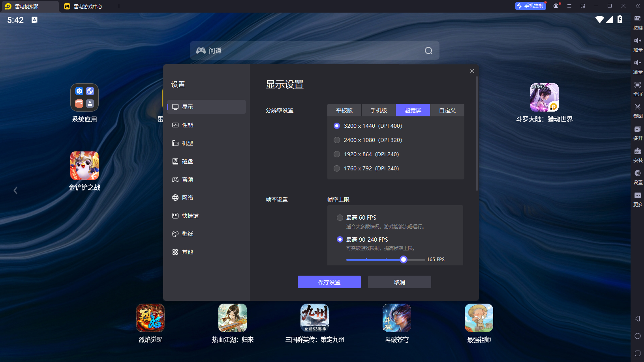
Task: Open the 音频 settings section
Action: [x=207, y=179]
